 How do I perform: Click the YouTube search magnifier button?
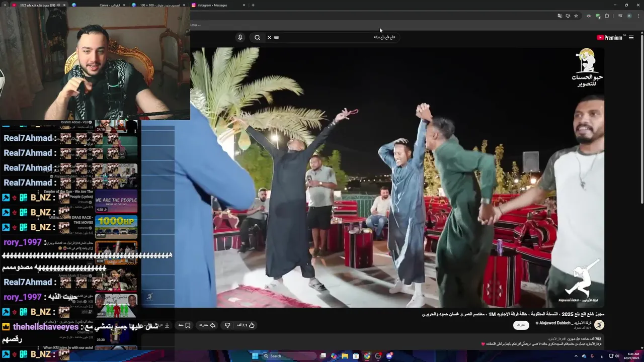[x=257, y=37]
